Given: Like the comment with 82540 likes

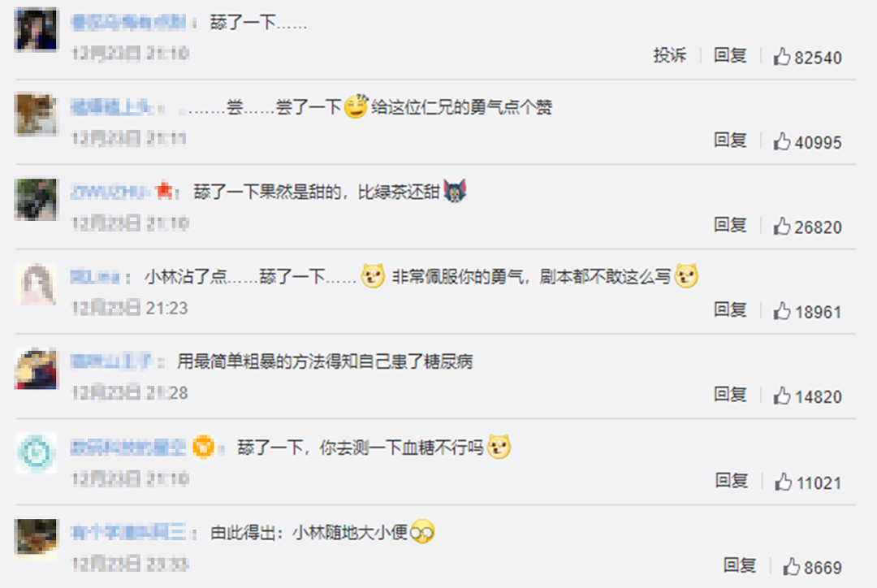Looking at the screenshot, I should tap(781, 57).
